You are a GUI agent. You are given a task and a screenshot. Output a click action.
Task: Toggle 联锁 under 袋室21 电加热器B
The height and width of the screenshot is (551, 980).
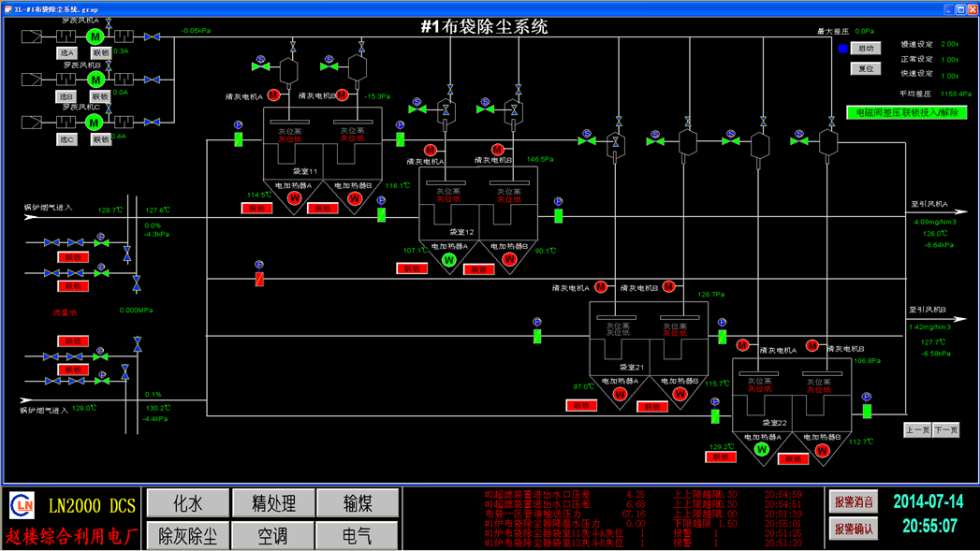[x=651, y=407]
